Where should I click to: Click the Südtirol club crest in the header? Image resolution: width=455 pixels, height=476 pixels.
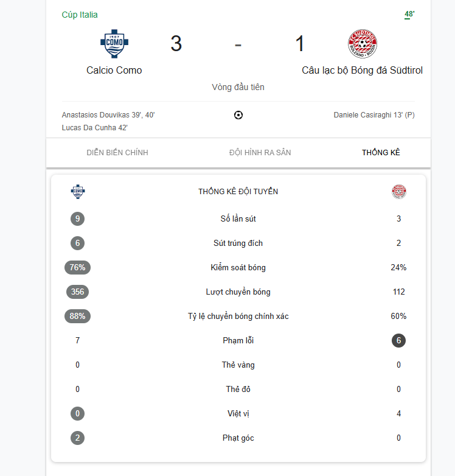pyautogui.click(x=362, y=44)
